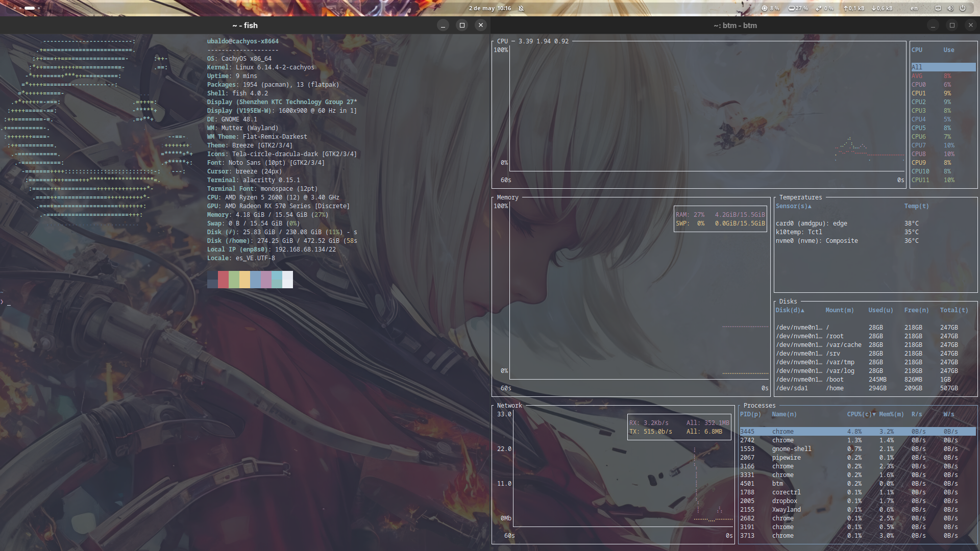Select the nvme0 (nvme): Composite sensor row
Screen dimensions: 980x551
pos(875,241)
